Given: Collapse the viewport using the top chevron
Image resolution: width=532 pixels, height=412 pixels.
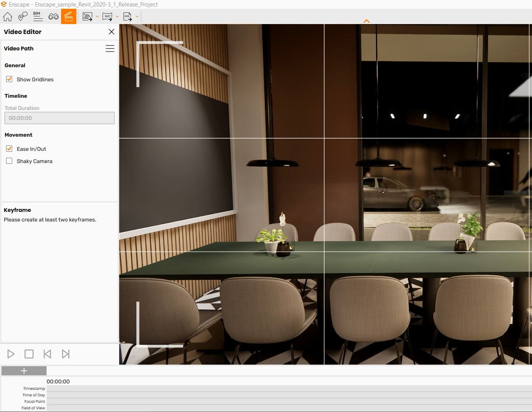Looking at the screenshot, I should pyautogui.click(x=366, y=21).
